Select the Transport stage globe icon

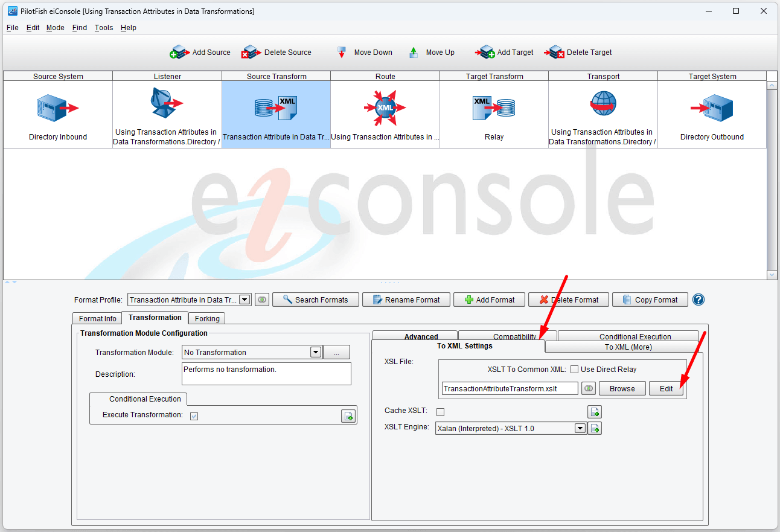[x=603, y=104]
